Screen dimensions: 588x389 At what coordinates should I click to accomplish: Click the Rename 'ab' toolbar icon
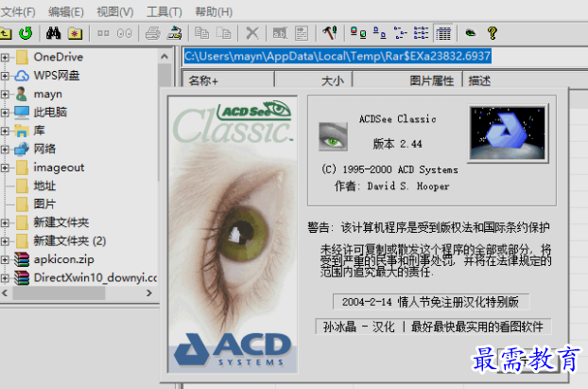tap(280, 33)
